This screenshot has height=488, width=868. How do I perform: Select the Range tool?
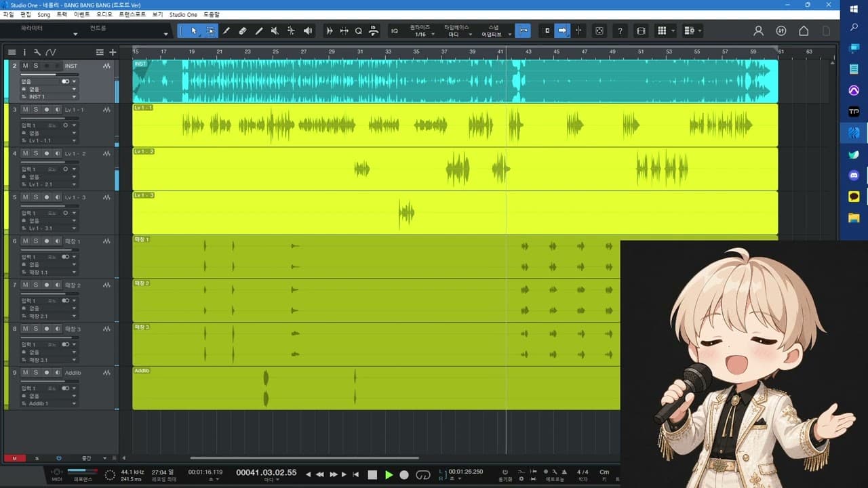pyautogui.click(x=210, y=30)
